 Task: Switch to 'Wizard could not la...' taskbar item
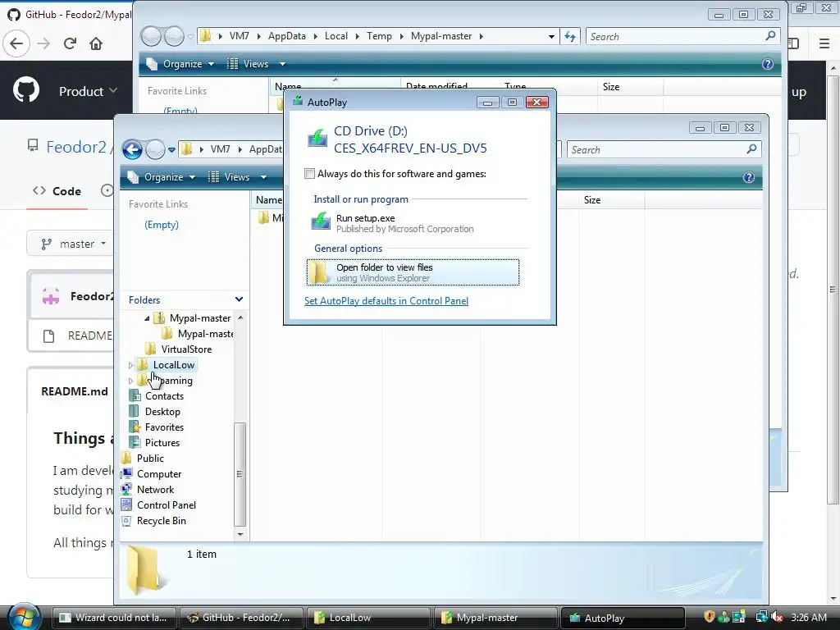coord(113,618)
